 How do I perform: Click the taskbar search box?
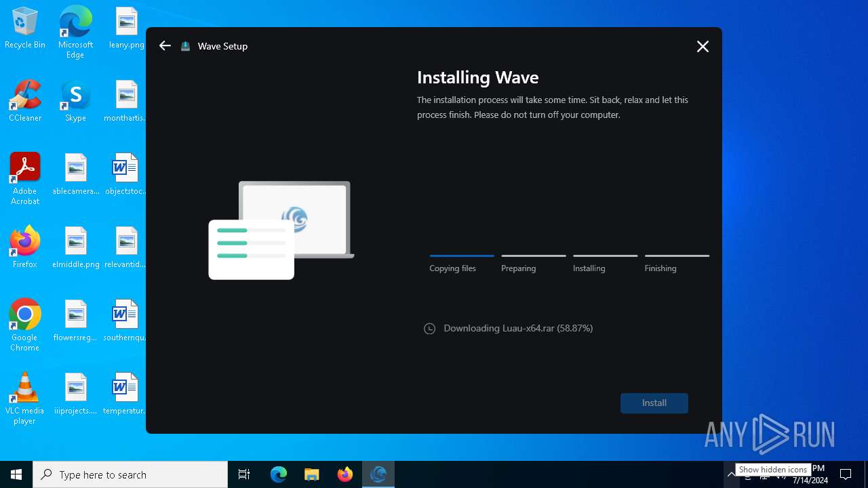[x=130, y=474]
